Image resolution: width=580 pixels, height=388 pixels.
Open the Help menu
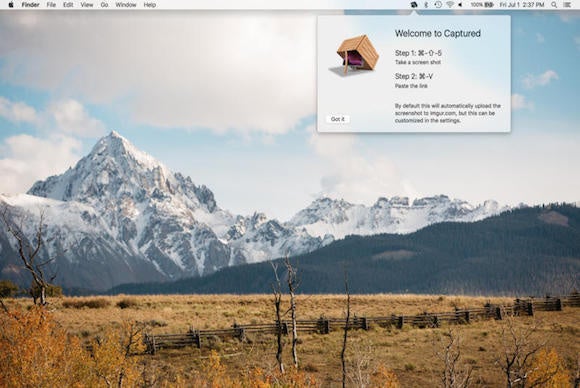coord(149,5)
